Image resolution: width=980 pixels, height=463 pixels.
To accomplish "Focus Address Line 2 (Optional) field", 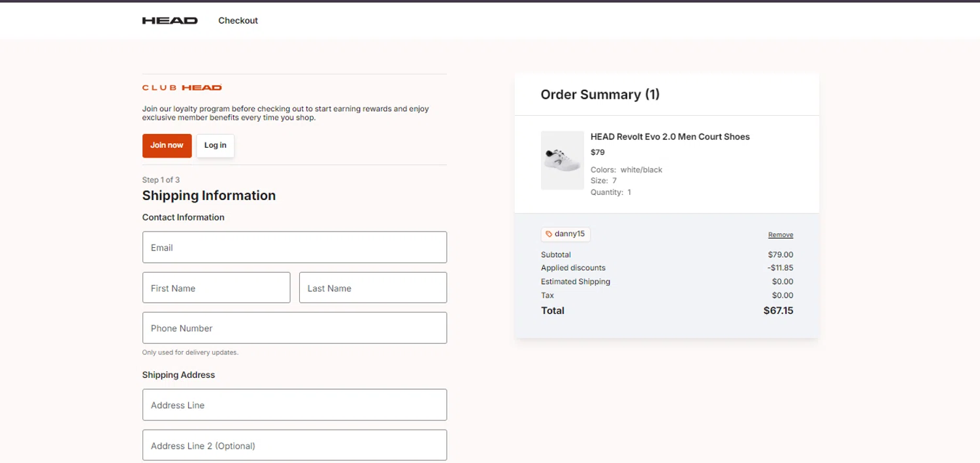I will [295, 445].
